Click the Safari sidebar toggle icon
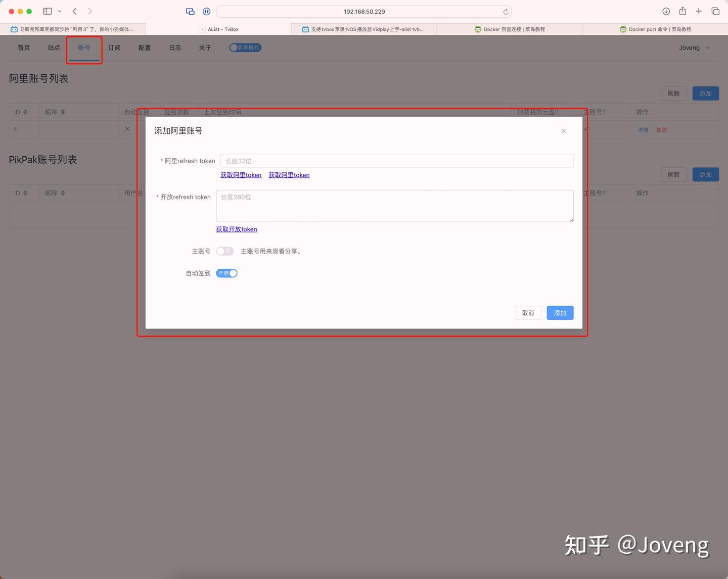This screenshot has height=579, width=728. [48, 11]
